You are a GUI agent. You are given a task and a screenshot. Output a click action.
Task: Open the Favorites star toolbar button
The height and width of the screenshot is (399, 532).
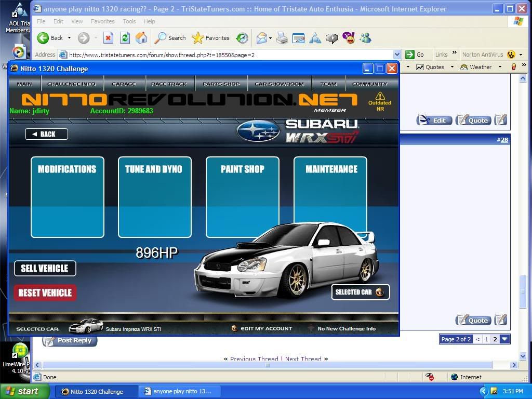(x=211, y=37)
